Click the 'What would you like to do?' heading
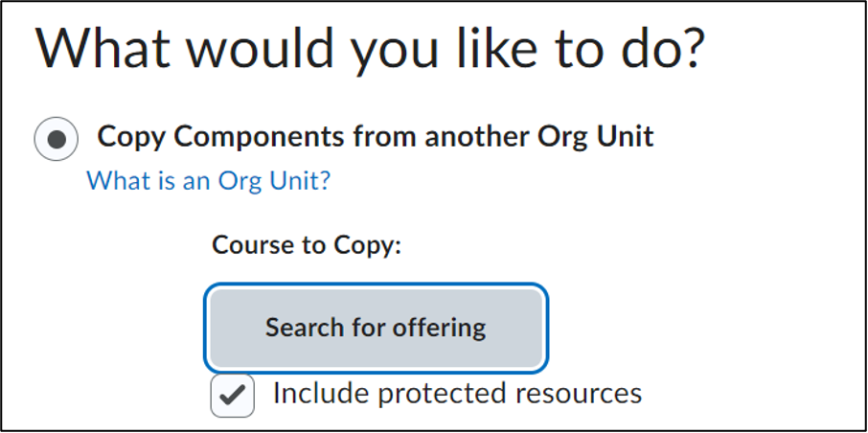This screenshot has width=868, height=433. pos(370,50)
